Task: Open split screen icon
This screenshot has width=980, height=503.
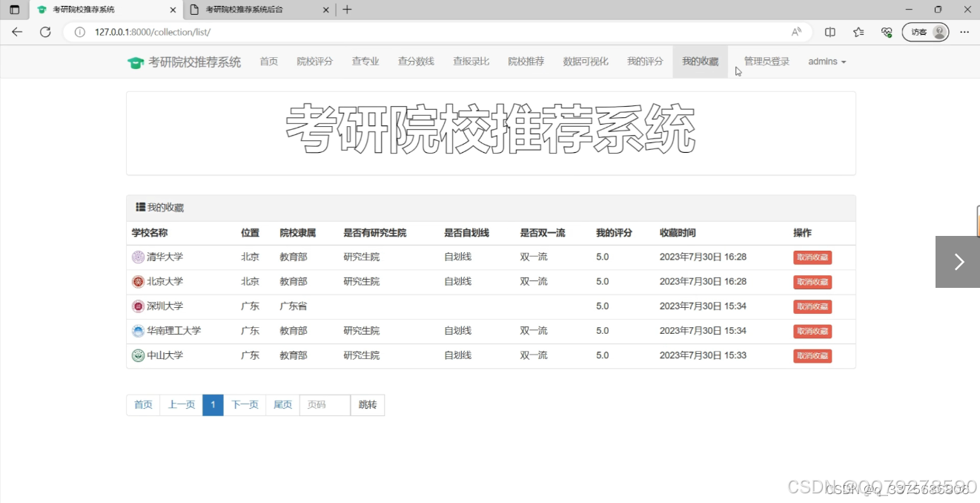Action: click(x=830, y=32)
